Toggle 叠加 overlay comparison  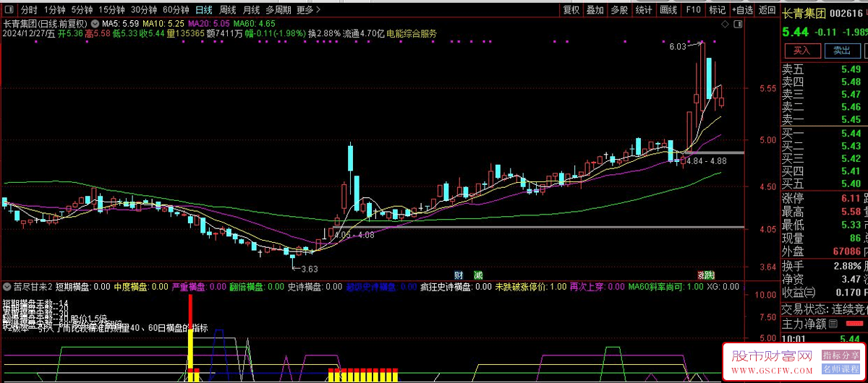pos(595,10)
